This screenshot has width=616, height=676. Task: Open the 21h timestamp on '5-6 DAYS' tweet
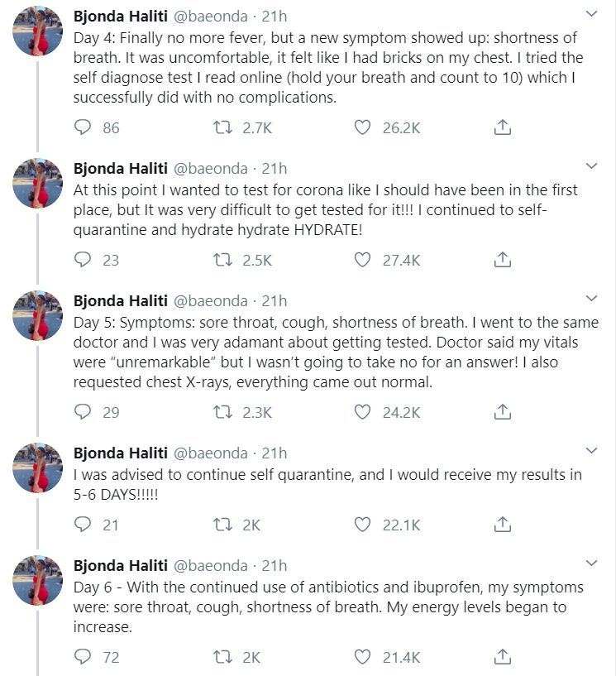tap(274, 453)
